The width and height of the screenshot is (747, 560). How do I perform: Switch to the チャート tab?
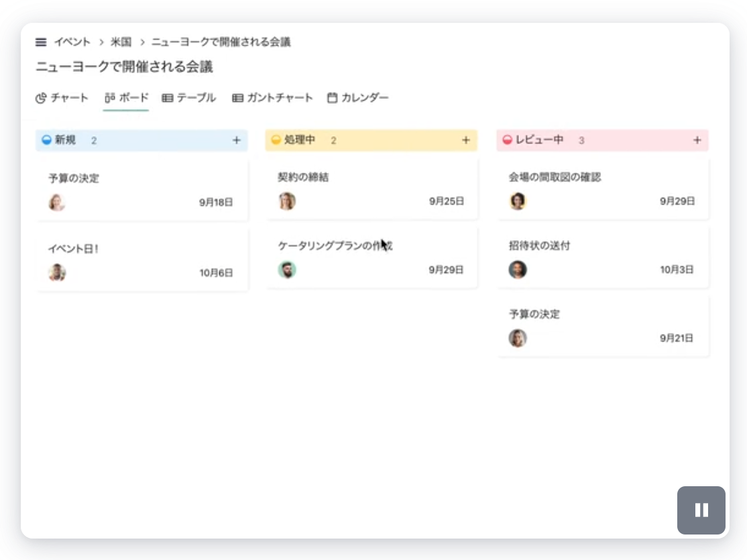(x=62, y=98)
